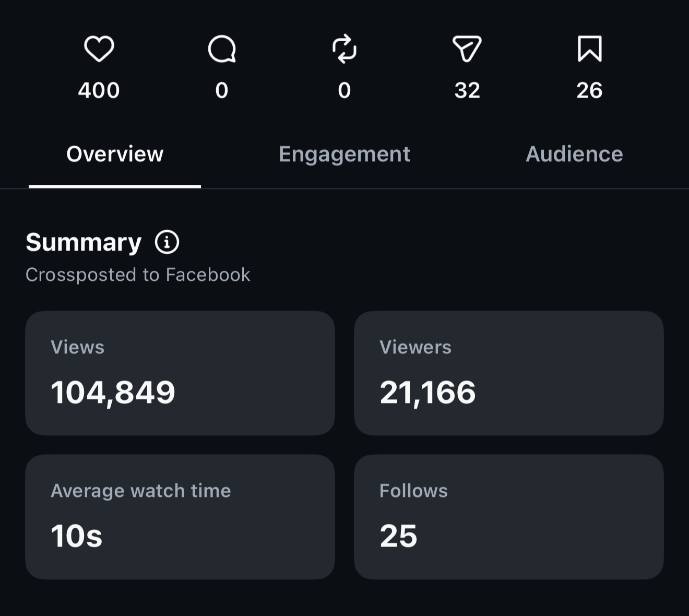The image size is (689, 616).
Task: Switch to the Overview tab
Action: [115, 154]
